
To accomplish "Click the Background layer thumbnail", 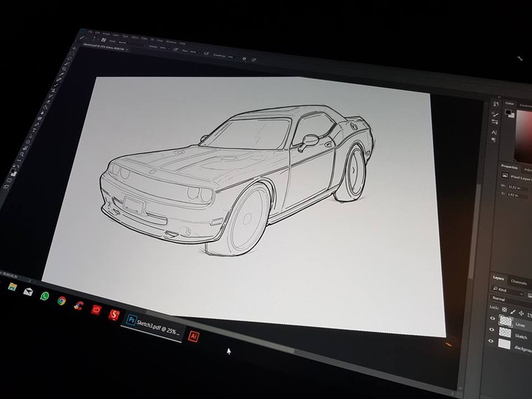I will point(504,344).
